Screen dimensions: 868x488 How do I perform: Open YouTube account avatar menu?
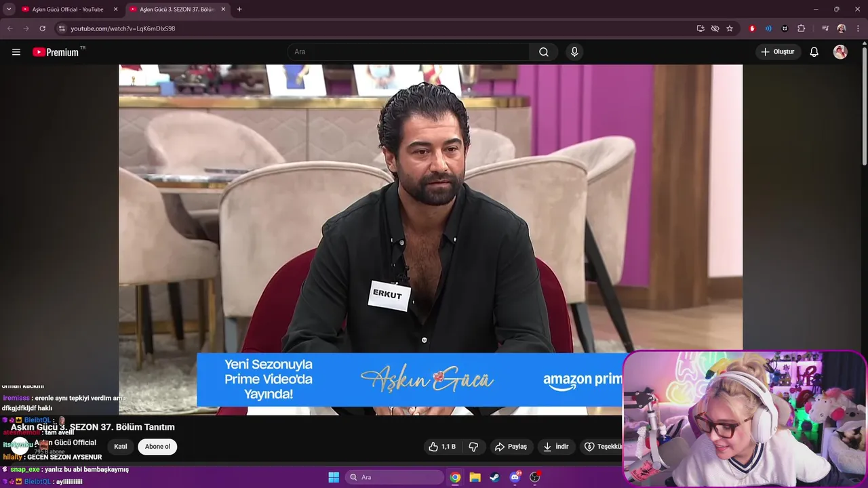pos(840,52)
